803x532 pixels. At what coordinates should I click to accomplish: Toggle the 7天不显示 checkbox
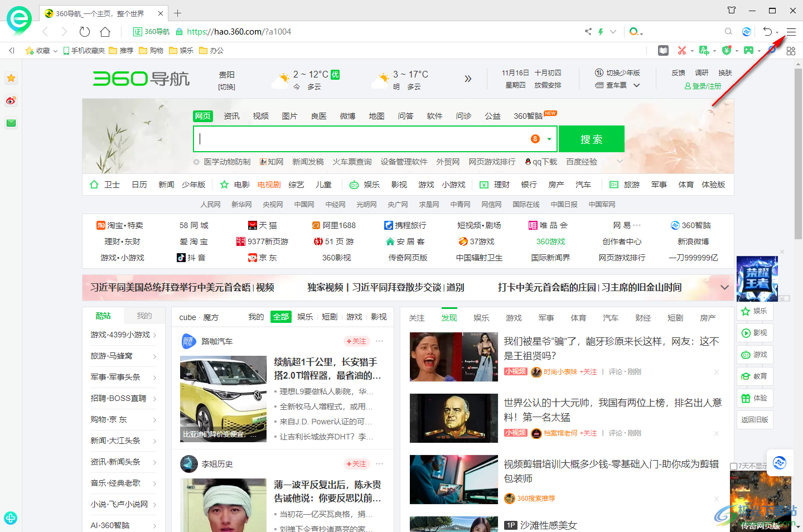[734, 466]
